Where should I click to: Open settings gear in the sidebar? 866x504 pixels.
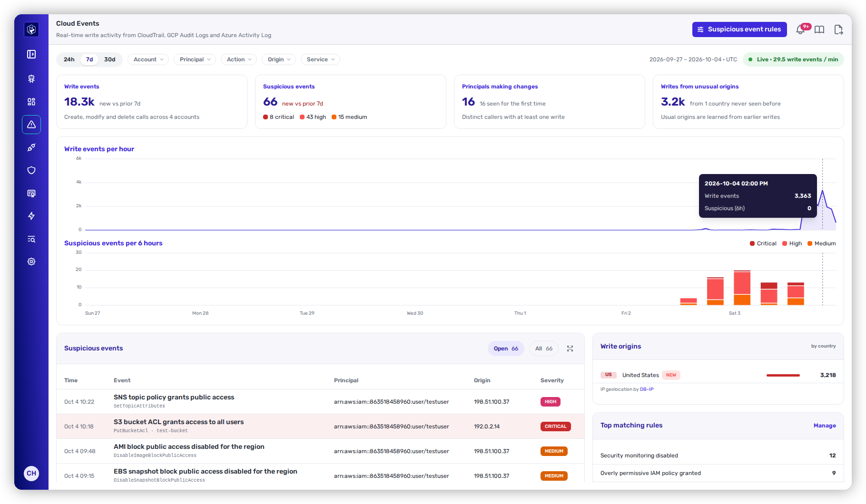31,262
